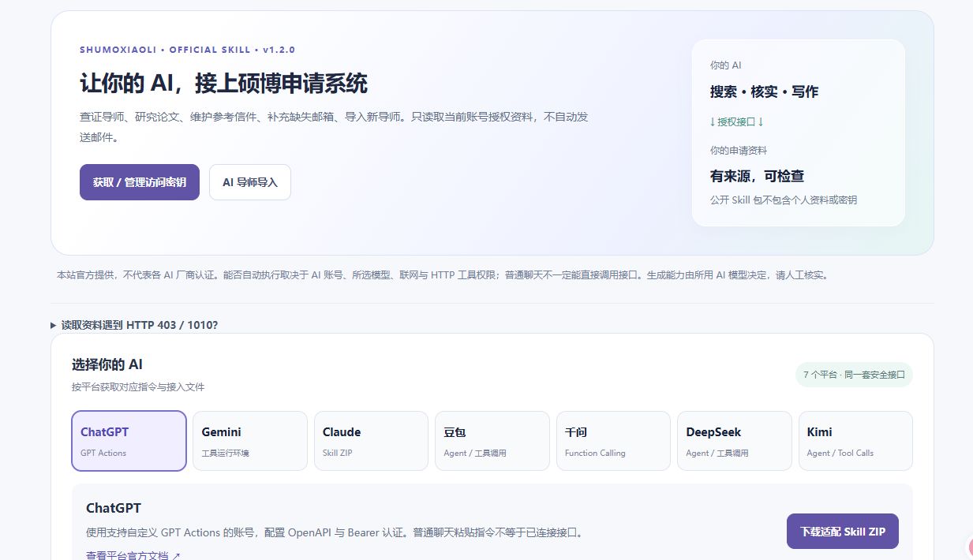Click the 按平台获取对应指令与接入文件 subtitle
Image resolution: width=973 pixels, height=560 pixels.
138,387
